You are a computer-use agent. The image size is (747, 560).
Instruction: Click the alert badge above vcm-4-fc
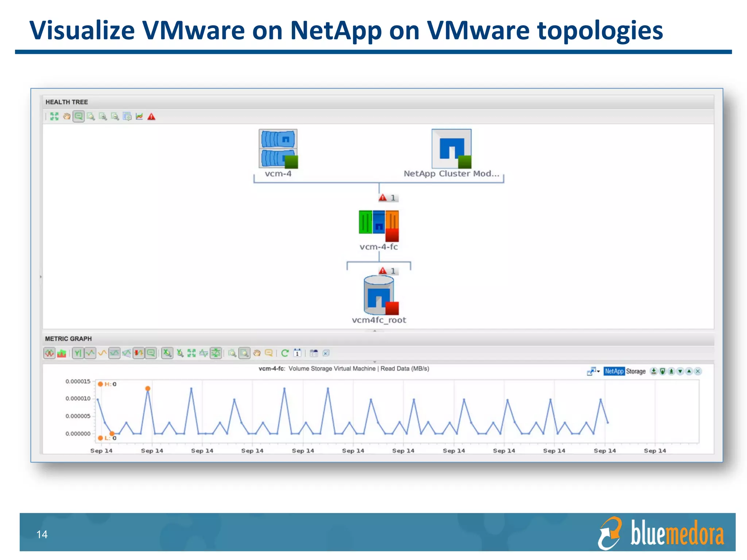(388, 198)
